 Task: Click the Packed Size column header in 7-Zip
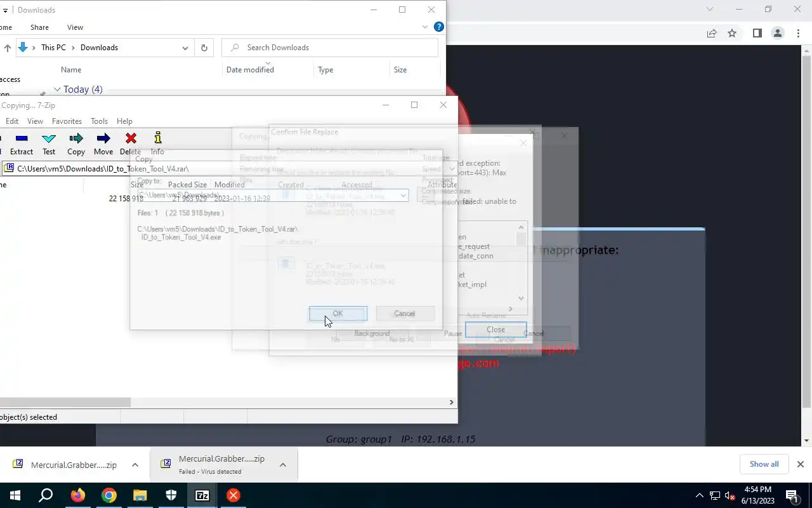coord(187,185)
